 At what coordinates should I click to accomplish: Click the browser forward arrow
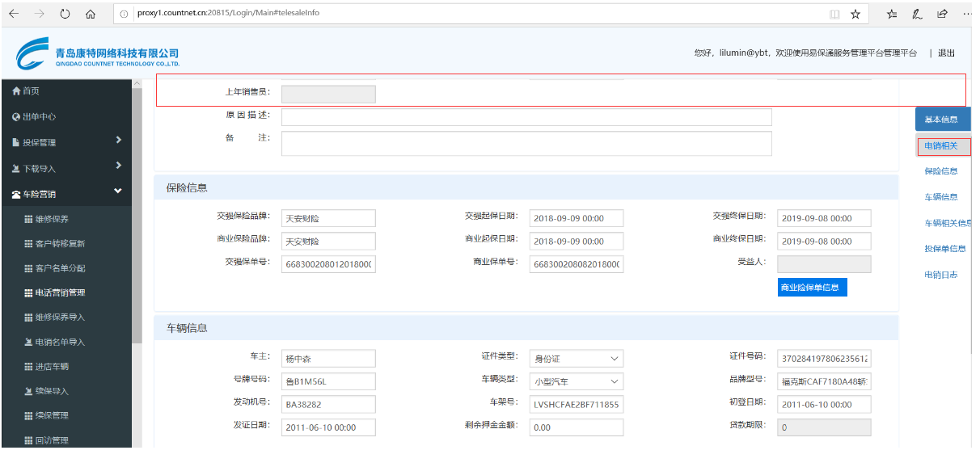pyautogui.click(x=39, y=14)
